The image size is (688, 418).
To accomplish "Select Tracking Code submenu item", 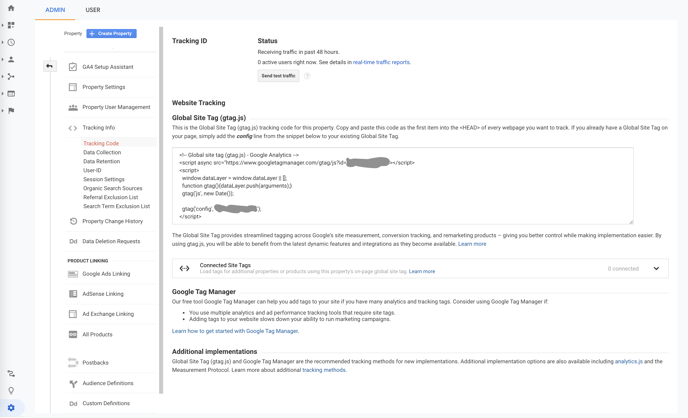I will [101, 143].
